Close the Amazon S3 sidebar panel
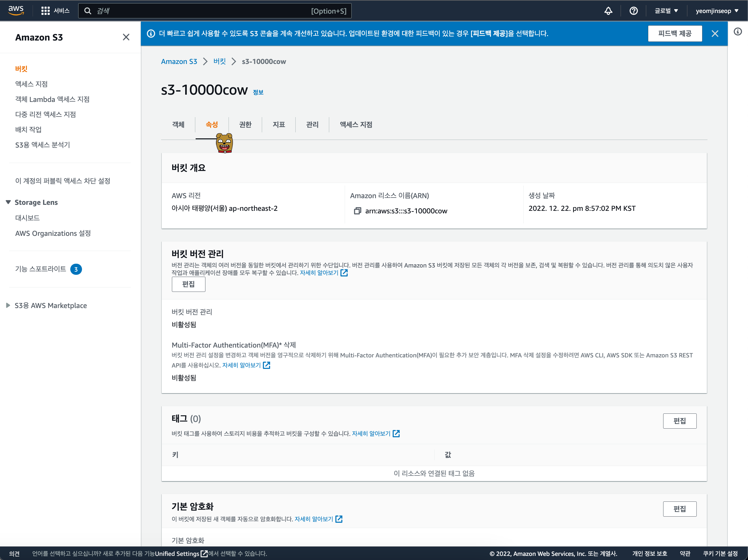Image resolution: width=748 pixels, height=560 pixels. [x=126, y=37]
